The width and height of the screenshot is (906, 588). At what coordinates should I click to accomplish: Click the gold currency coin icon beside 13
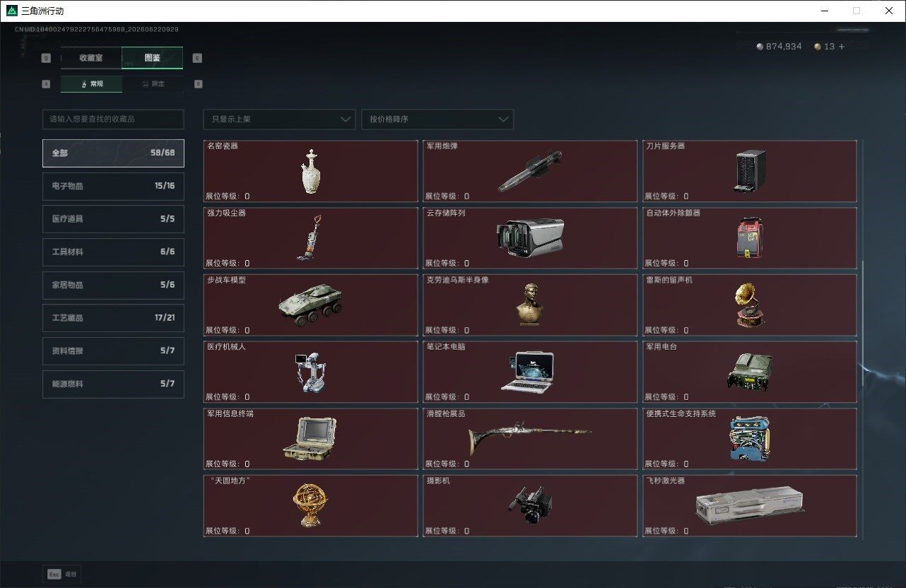click(x=818, y=47)
